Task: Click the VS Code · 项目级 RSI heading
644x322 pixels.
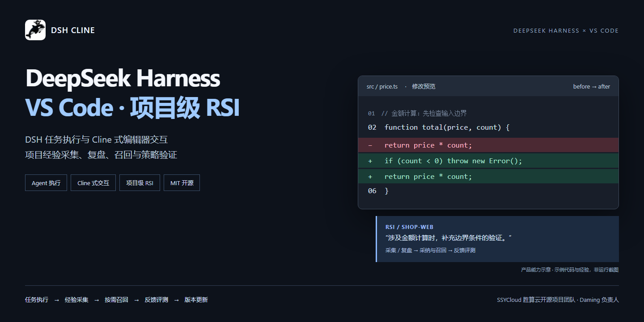Action: pyautogui.click(x=132, y=108)
